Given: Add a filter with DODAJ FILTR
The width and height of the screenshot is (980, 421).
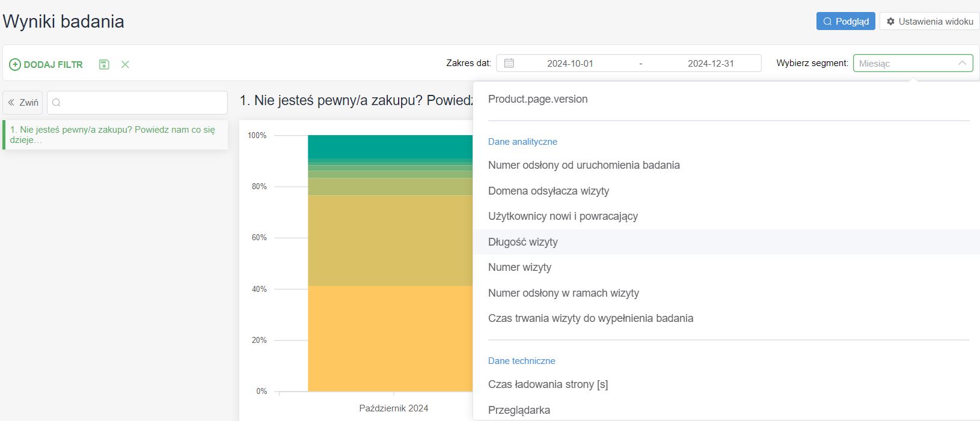Looking at the screenshot, I should [46, 64].
